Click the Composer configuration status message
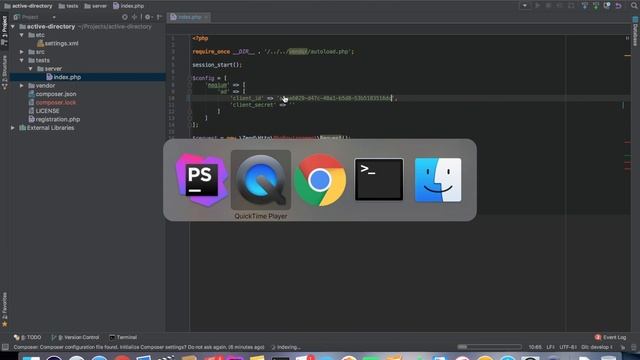The image size is (640, 360). coord(139,347)
